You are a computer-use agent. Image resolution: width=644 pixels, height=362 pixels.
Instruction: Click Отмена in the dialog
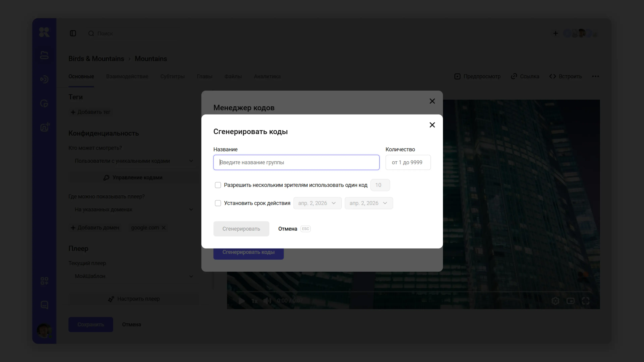click(x=287, y=229)
